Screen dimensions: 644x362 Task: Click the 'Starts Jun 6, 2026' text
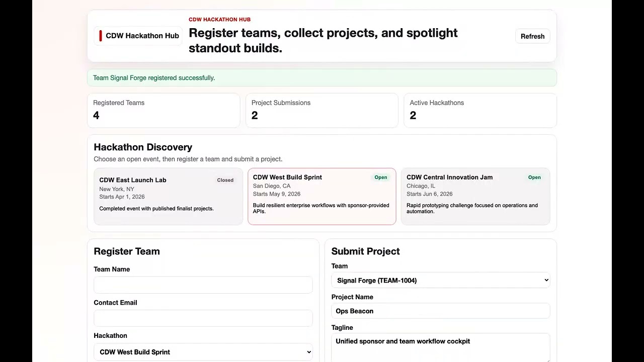tap(430, 194)
